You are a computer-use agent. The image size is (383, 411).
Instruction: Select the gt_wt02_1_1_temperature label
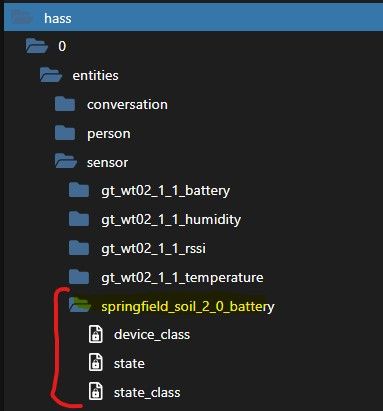pos(182,278)
